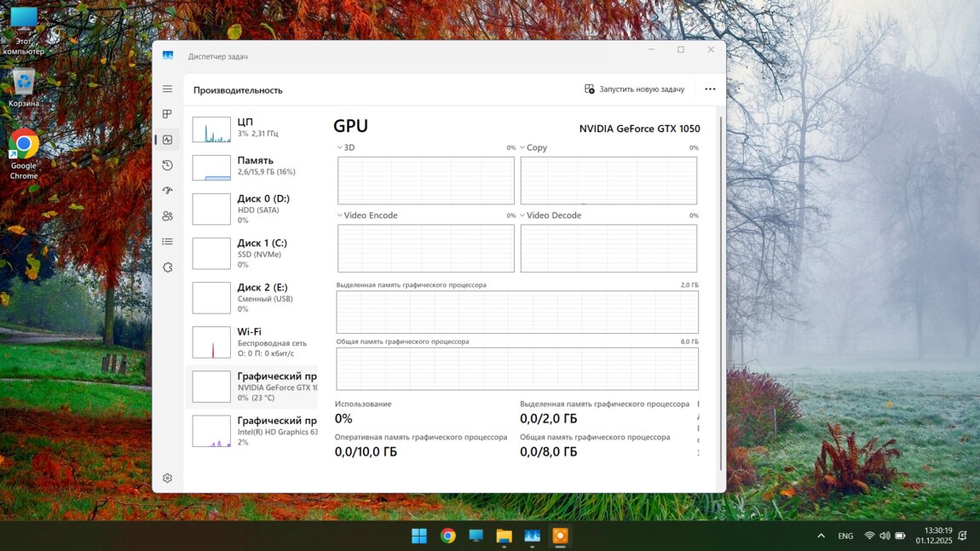Change the Video Decode graph engine
The image size is (980, 551).
coord(523,215)
